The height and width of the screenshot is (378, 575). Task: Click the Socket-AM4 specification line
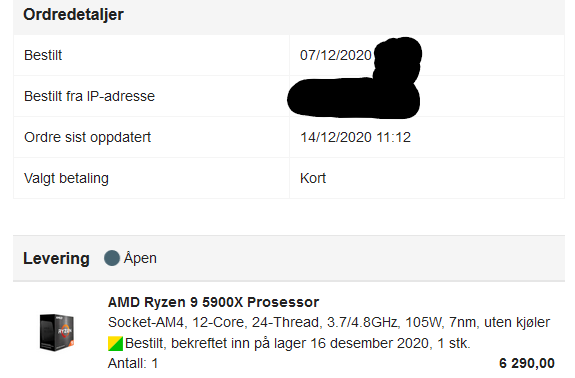[x=329, y=322]
